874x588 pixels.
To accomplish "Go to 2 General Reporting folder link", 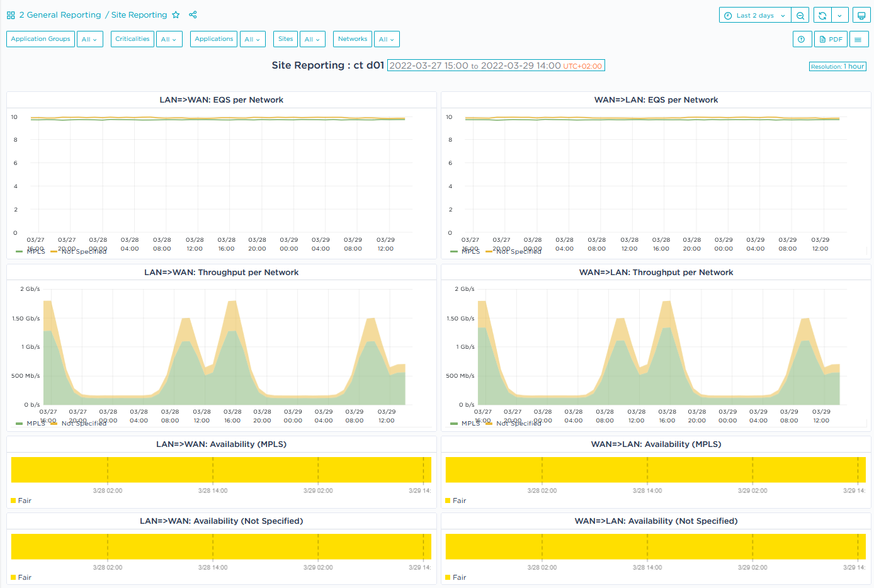I will [x=60, y=15].
